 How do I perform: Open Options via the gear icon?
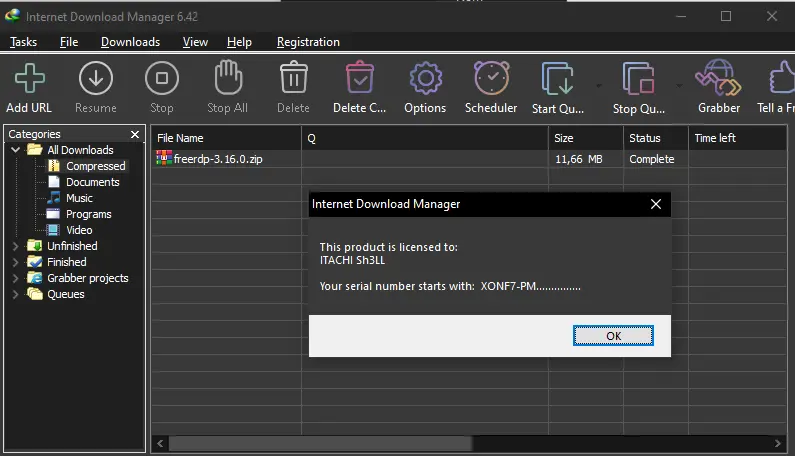click(425, 78)
